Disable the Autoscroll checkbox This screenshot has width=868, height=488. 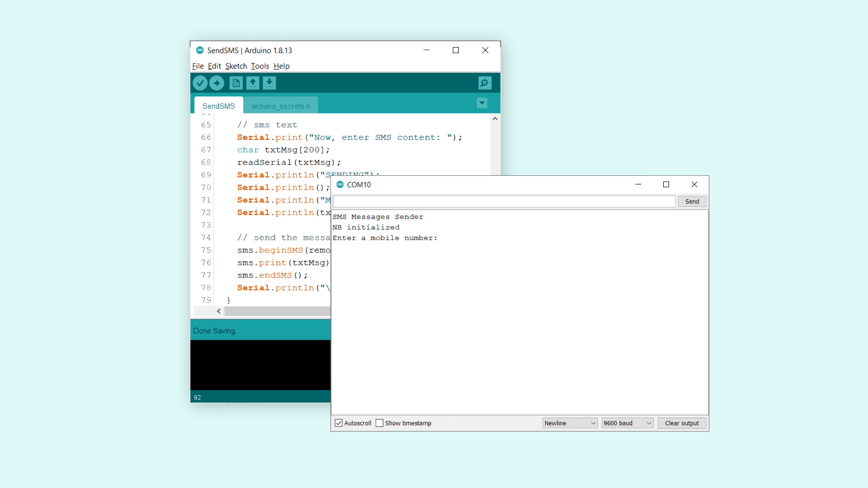point(339,423)
